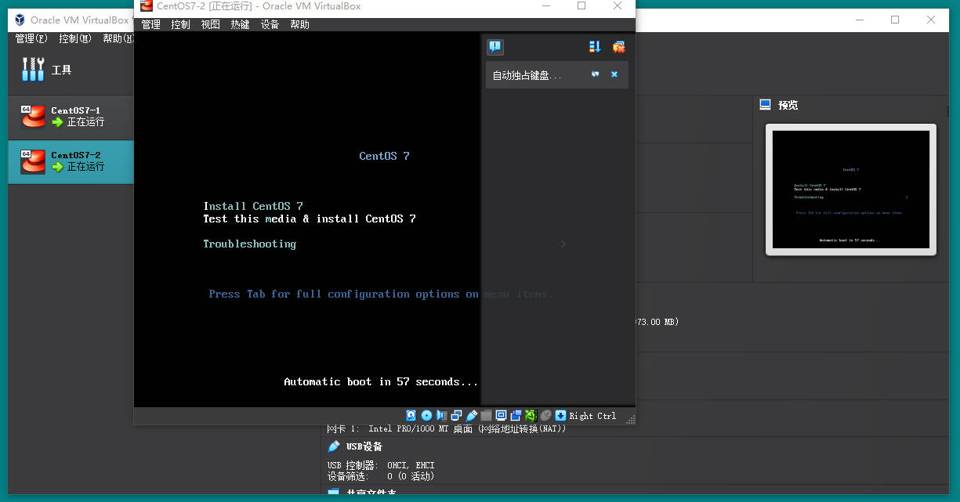Click the optical disc status icon
This screenshot has height=502, width=960.
click(x=427, y=415)
